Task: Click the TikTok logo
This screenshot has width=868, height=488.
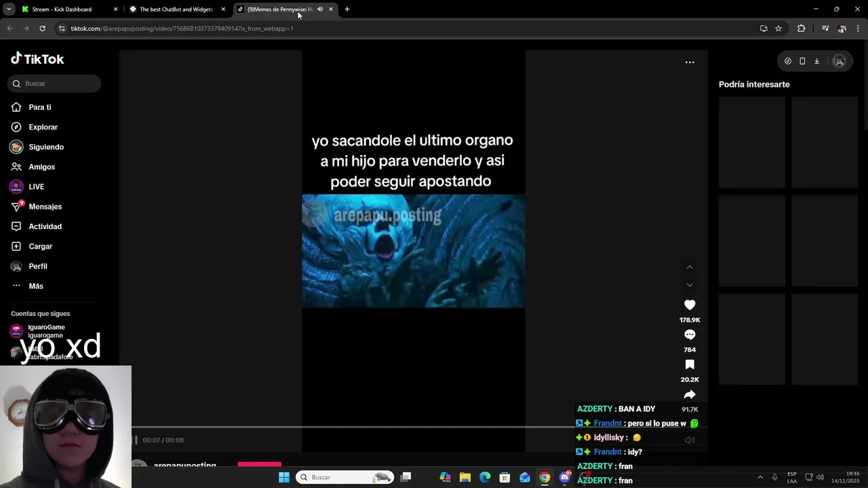Action: coord(37,59)
